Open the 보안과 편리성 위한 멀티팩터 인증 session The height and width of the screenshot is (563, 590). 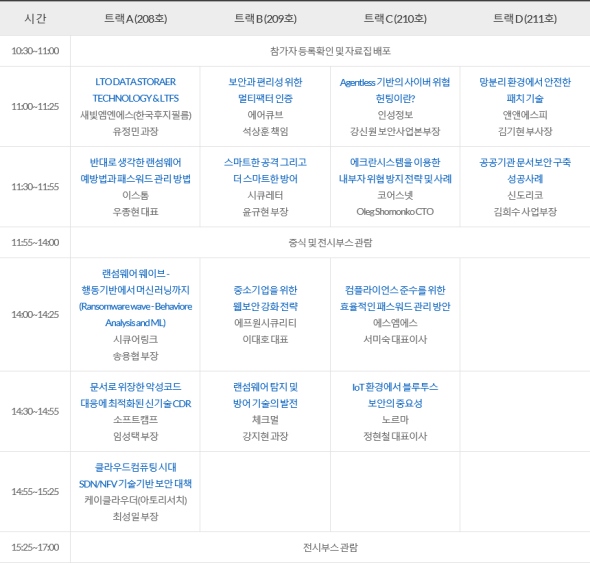click(x=265, y=90)
